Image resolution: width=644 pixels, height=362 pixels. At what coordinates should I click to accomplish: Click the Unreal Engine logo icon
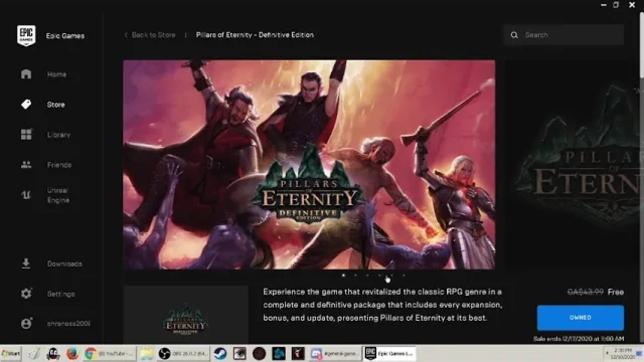pos(26,195)
